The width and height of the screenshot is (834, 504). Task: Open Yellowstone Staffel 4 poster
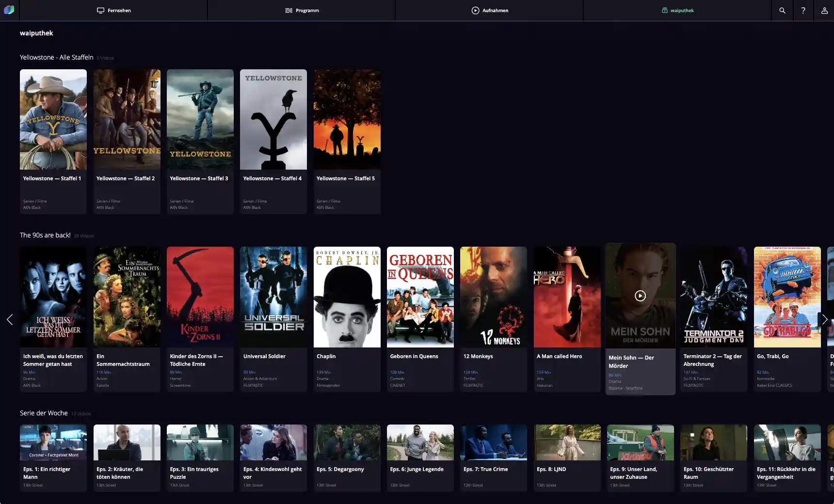click(x=273, y=119)
